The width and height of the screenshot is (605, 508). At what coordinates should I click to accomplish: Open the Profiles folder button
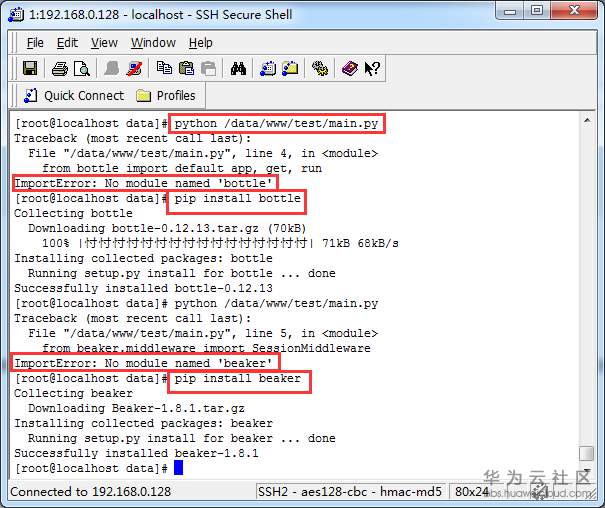coord(166,96)
